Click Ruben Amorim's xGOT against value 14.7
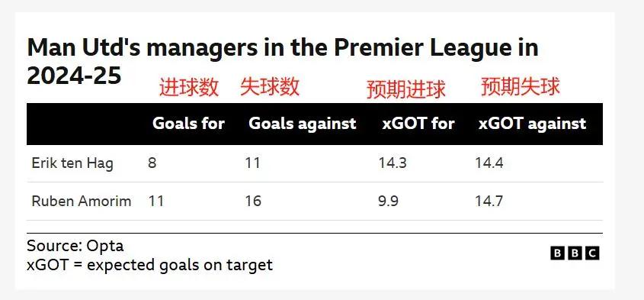644x300 pixels. pyautogui.click(x=489, y=202)
